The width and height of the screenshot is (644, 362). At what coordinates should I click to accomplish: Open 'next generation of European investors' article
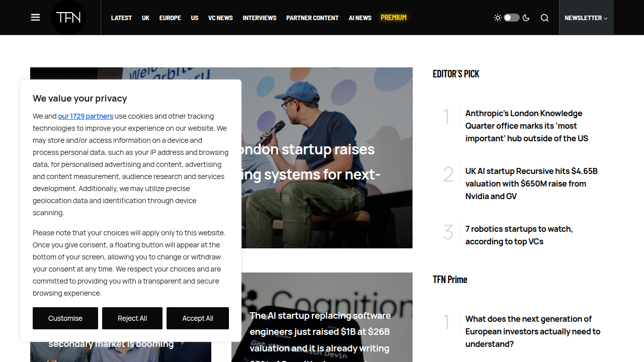coord(533,331)
